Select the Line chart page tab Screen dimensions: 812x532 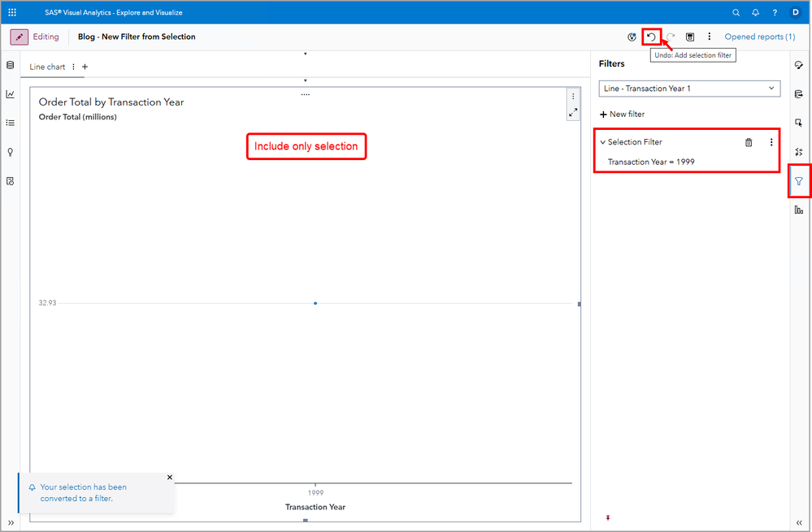click(47, 67)
